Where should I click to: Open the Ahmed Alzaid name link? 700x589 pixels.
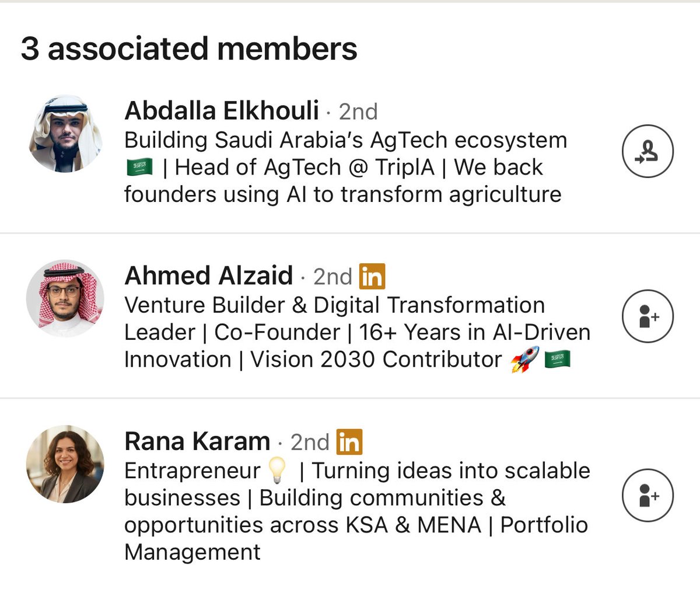coord(209,276)
